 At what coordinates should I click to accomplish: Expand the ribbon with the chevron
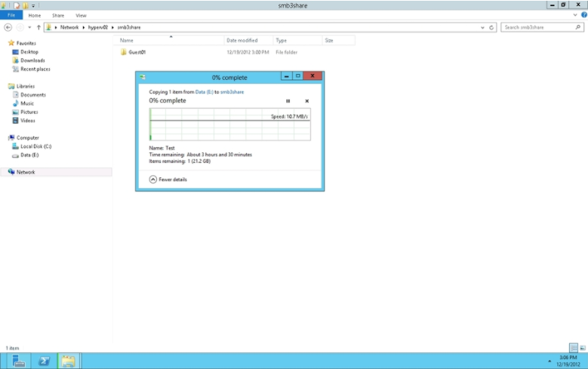(575, 15)
